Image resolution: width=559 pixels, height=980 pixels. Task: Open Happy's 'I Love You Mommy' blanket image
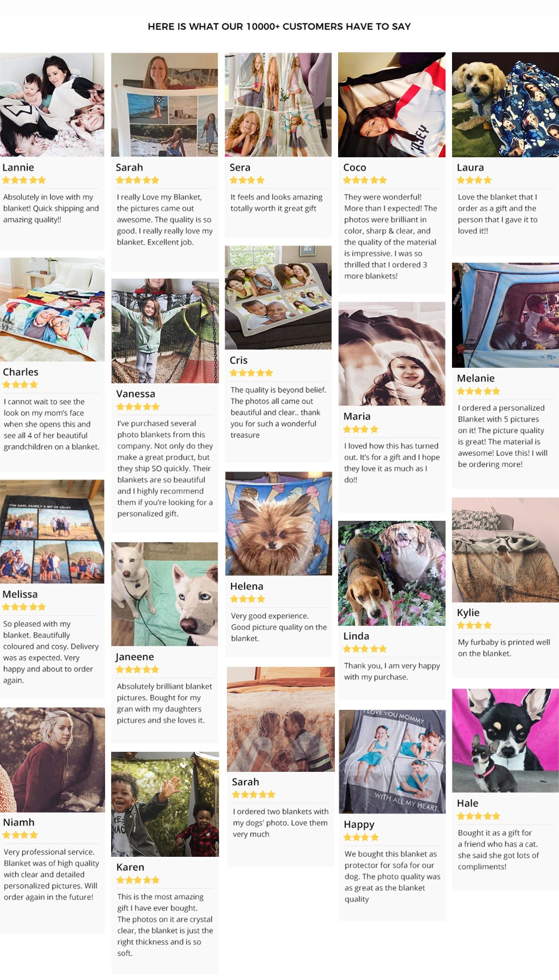click(392, 762)
